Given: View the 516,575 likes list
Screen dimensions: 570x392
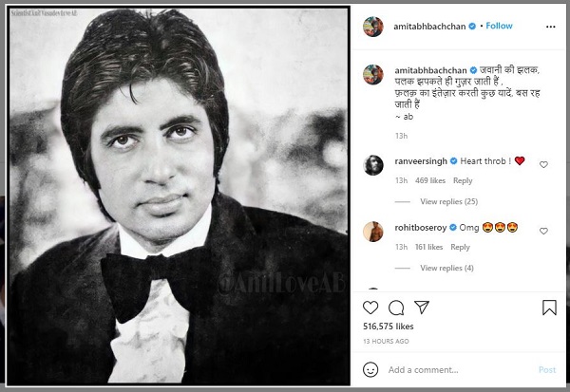Looking at the screenshot, I should point(389,327).
